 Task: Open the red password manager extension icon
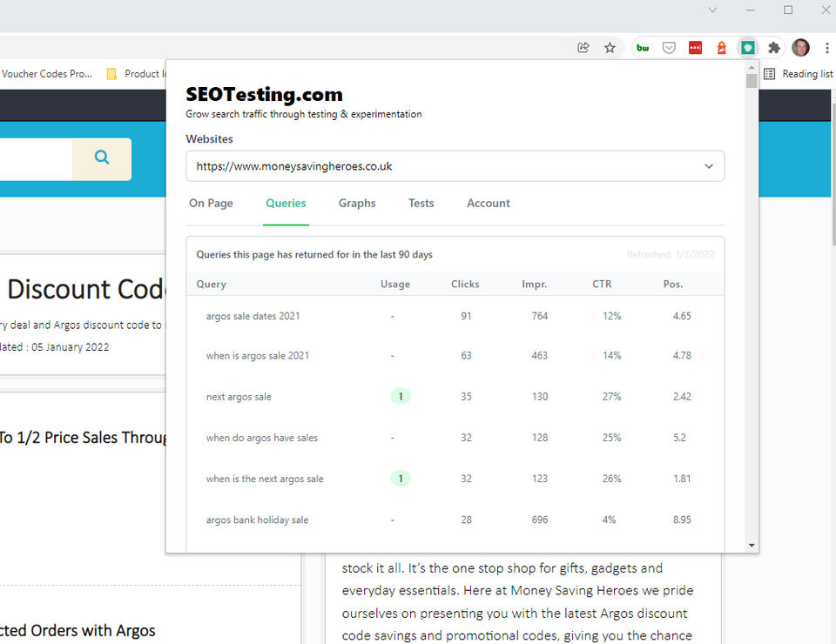click(x=695, y=48)
